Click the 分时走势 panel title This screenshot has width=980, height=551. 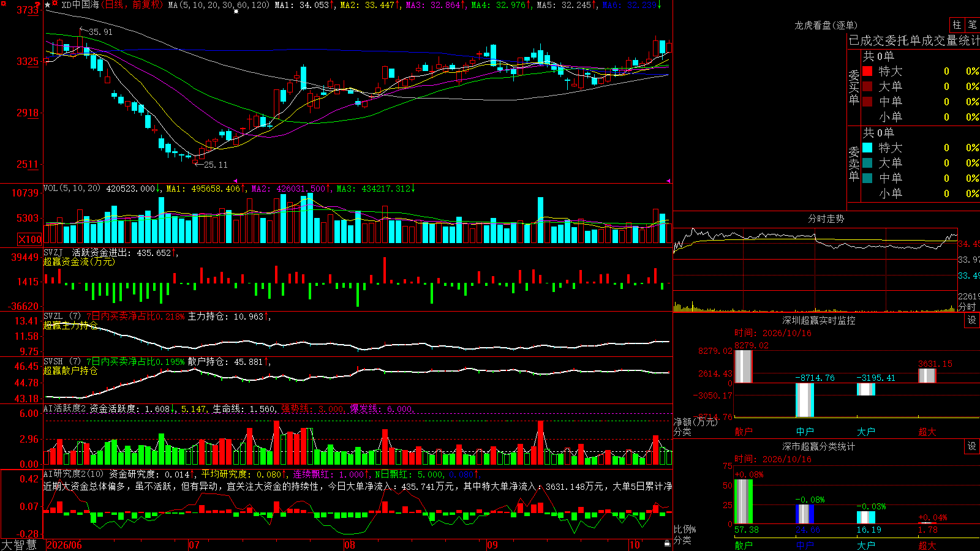pos(826,219)
